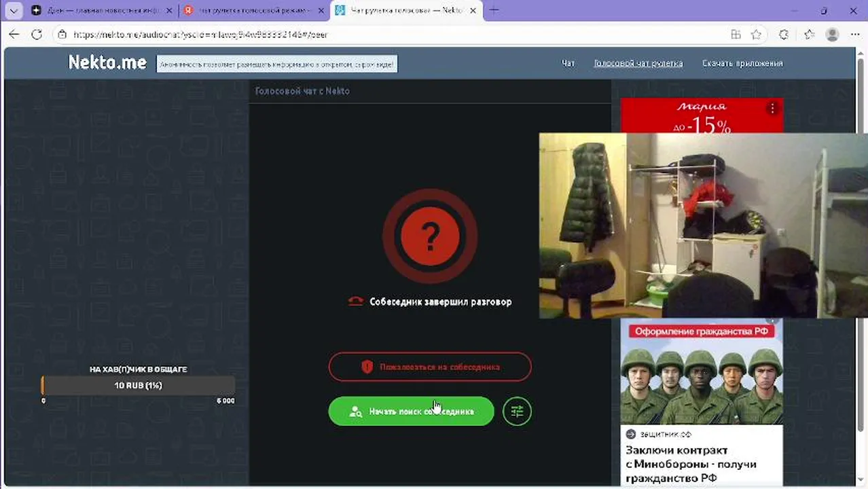Open search filter settings sliders icon
The width and height of the screenshot is (868, 489).
[517, 411]
